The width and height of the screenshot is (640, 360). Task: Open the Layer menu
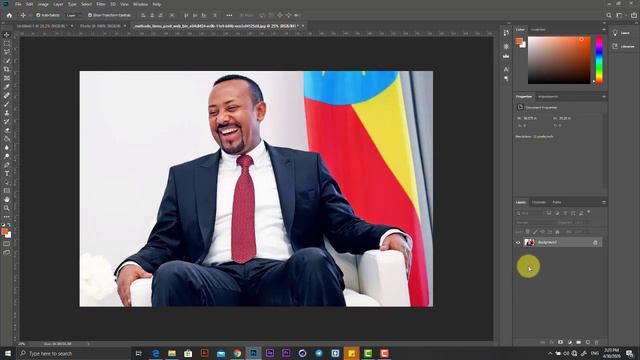pyautogui.click(x=58, y=4)
